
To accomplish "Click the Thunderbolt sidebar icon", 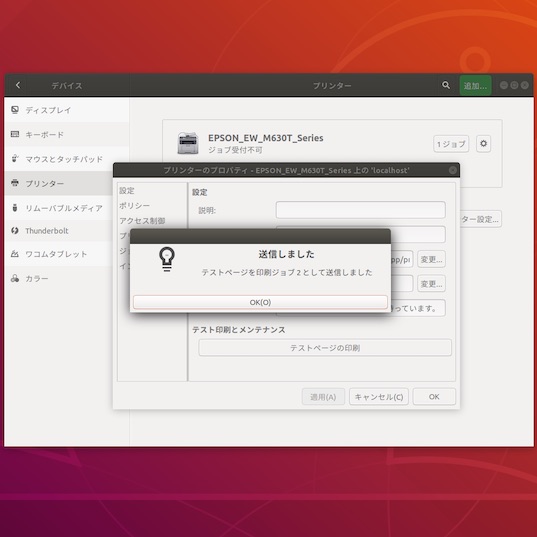I will (x=15, y=230).
